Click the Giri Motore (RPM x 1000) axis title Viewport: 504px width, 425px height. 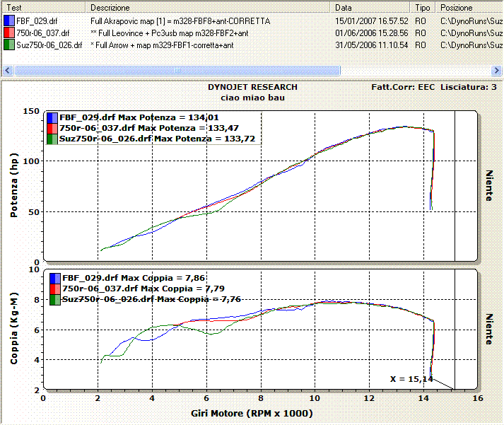tap(252, 414)
